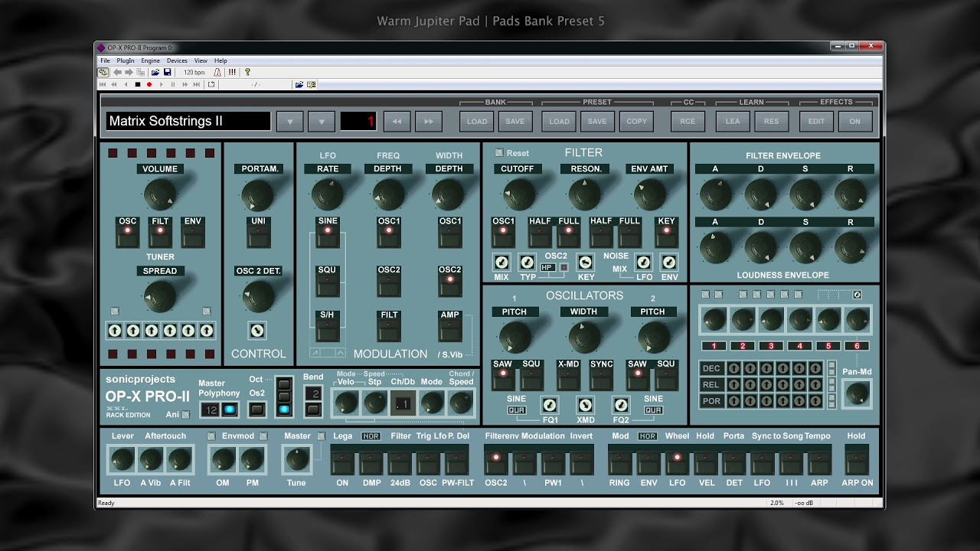Click the EFFECTS Edit button
980x551 pixels.
point(816,121)
